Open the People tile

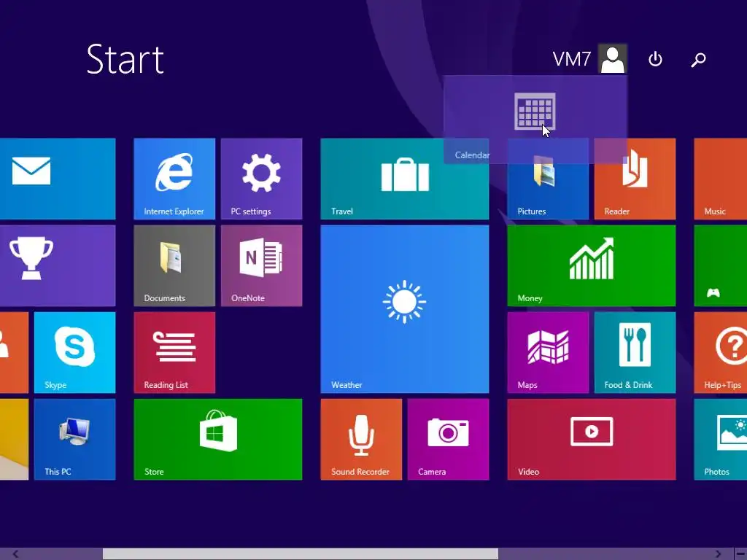click(14, 352)
